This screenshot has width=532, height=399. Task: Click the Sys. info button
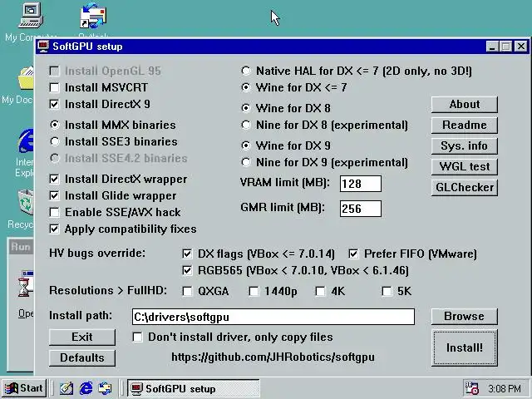[465, 146]
